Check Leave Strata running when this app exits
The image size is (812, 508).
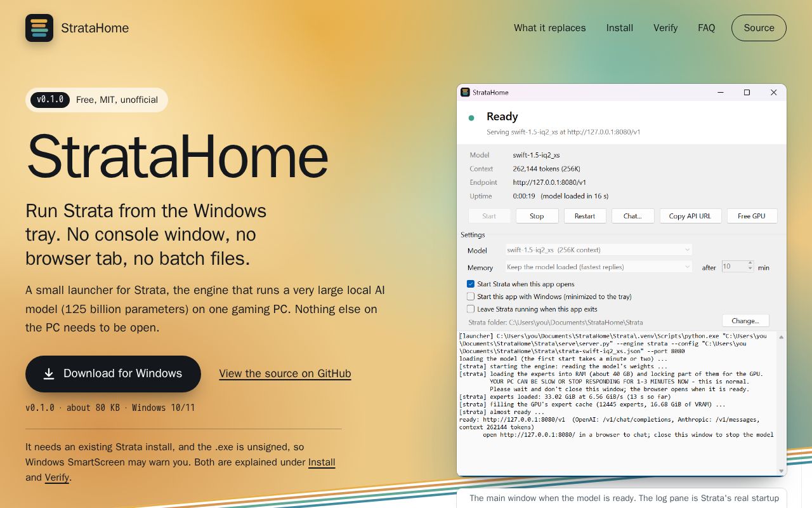pos(471,309)
